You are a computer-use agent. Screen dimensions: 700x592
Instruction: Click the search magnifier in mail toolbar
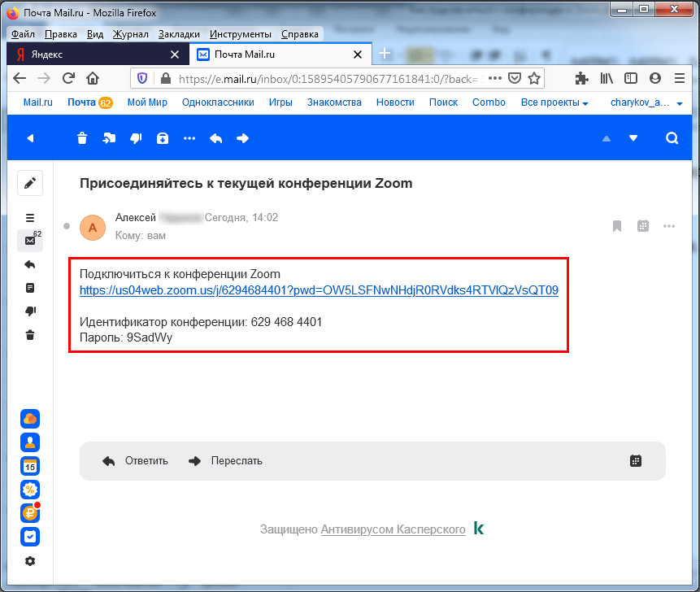click(672, 138)
